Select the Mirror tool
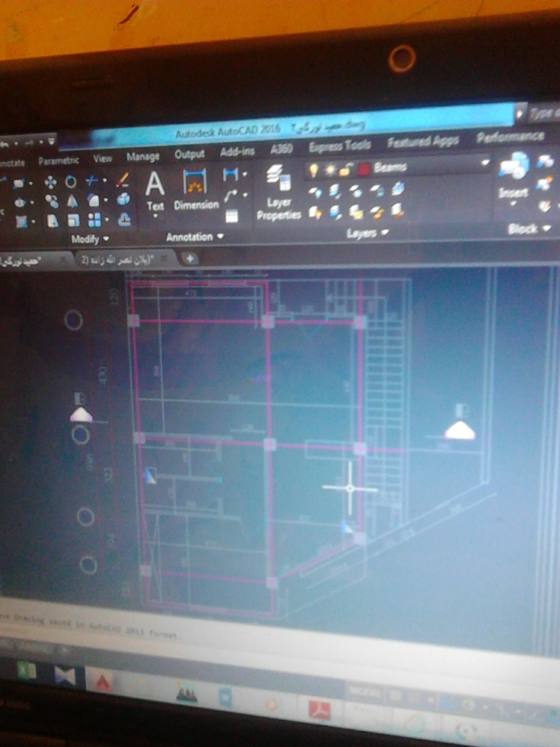The image size is (560, 747). coord(72,201)
